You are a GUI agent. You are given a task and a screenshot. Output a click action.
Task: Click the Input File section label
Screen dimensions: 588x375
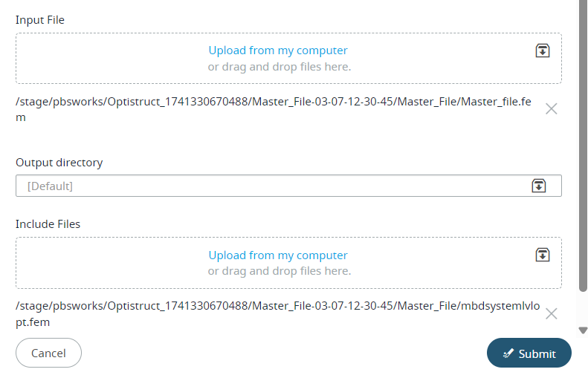[x=40, y=20]
